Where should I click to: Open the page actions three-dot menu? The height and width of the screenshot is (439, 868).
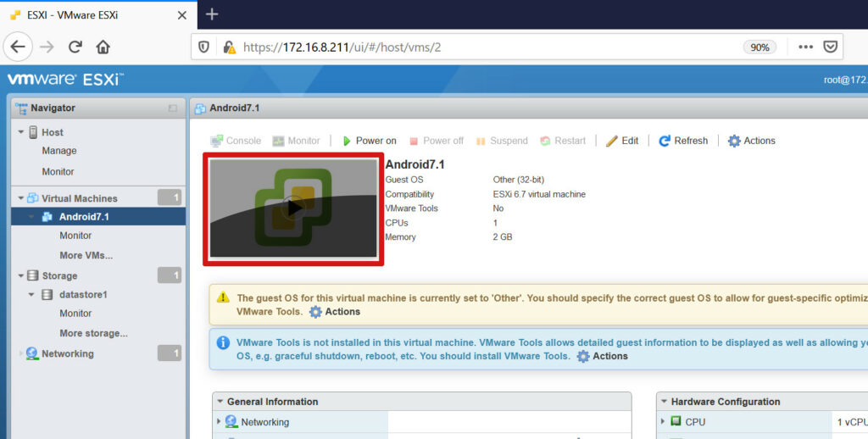(x=805, y=47)
